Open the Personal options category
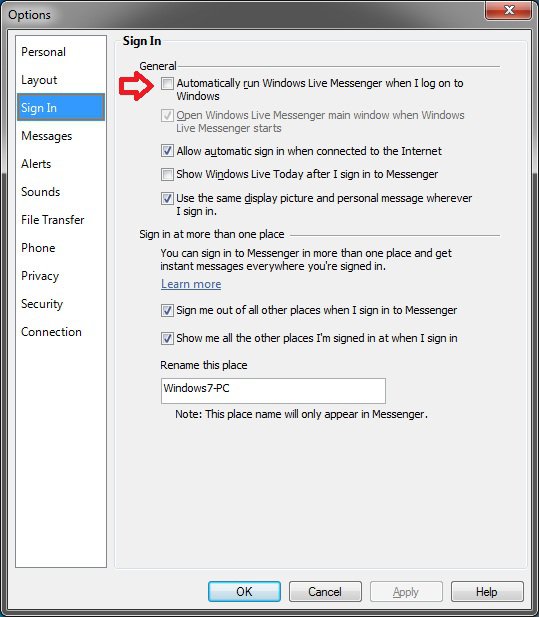This screenshot has height=617, width=539. tap(43, 52)
